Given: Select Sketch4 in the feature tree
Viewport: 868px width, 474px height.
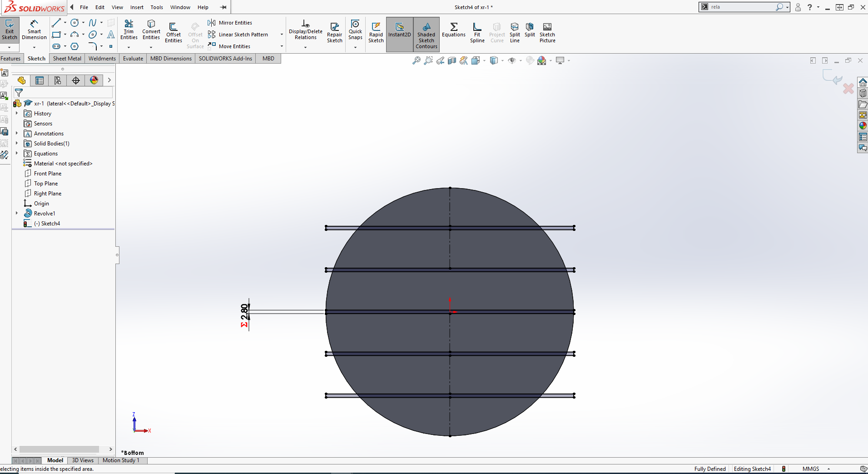Looking at the screenshot, I should pyautogui.click(x=46, y=223).
